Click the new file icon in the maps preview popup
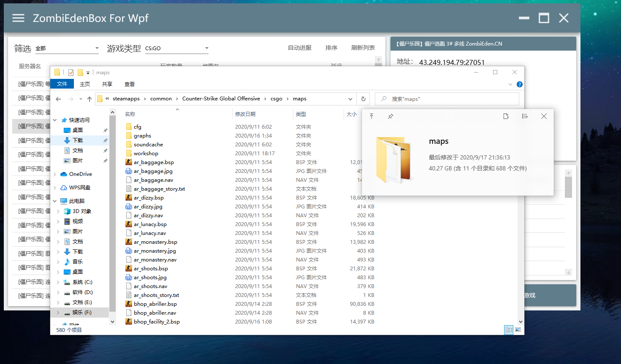621x364 pixels. tap(506, 116)
